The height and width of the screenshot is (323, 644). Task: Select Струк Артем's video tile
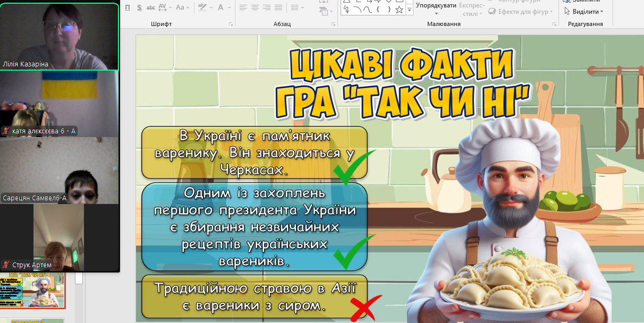coord(60,238)
